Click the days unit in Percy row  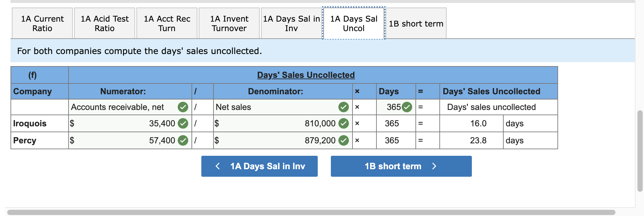(x=514, y=140)
